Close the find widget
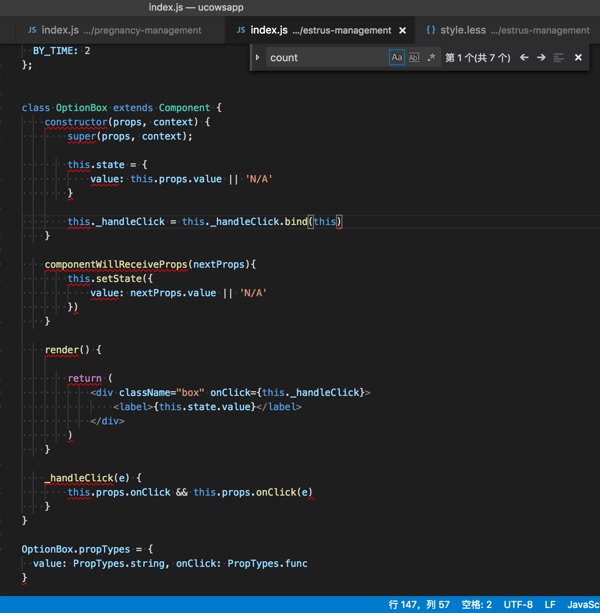 pyautogui.click(x=578, y=58)
